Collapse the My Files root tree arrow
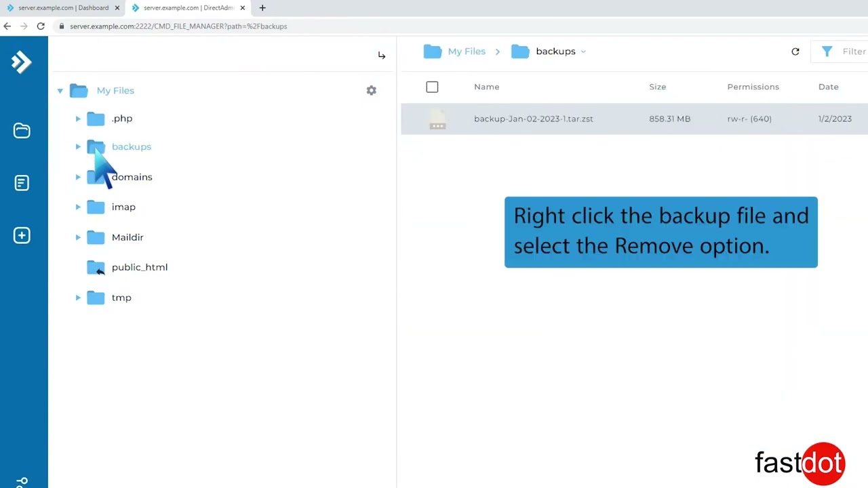Viewport: 868px width, 488px height. (60, 91)
